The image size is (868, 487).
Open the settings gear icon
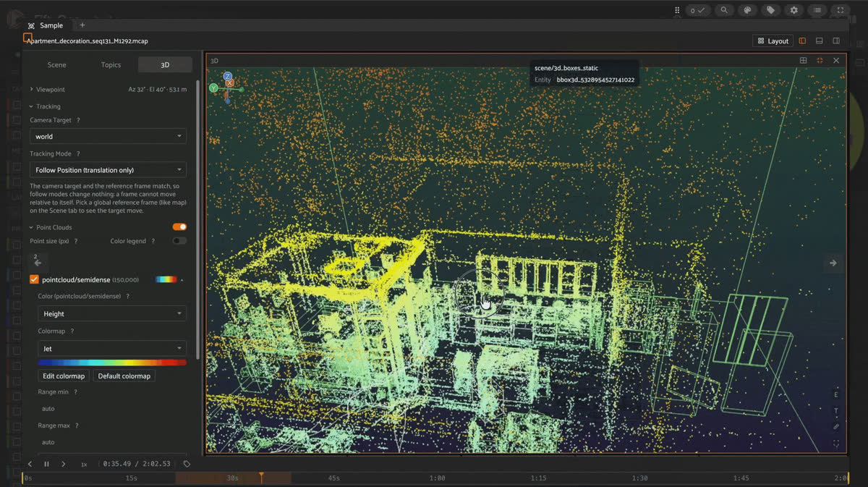tap(793, 10)
